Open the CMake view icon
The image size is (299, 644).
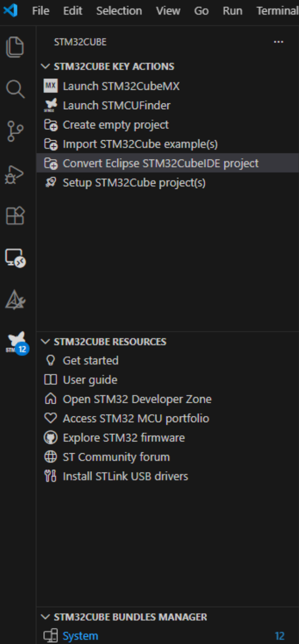(15, 300)
